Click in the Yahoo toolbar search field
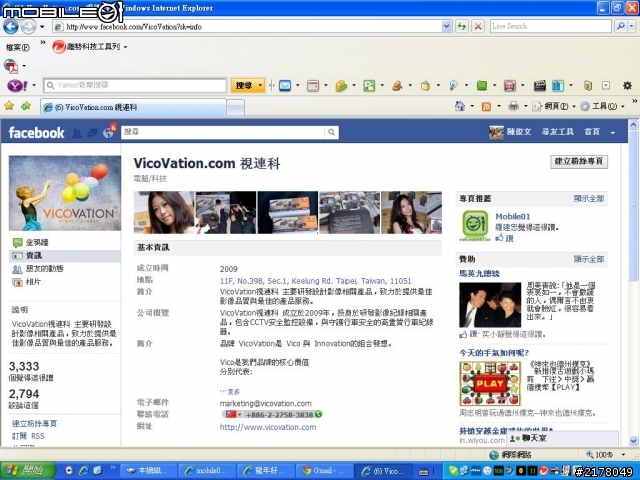The height and width of the screenshot is (480, 640). (x=135, y=85)
